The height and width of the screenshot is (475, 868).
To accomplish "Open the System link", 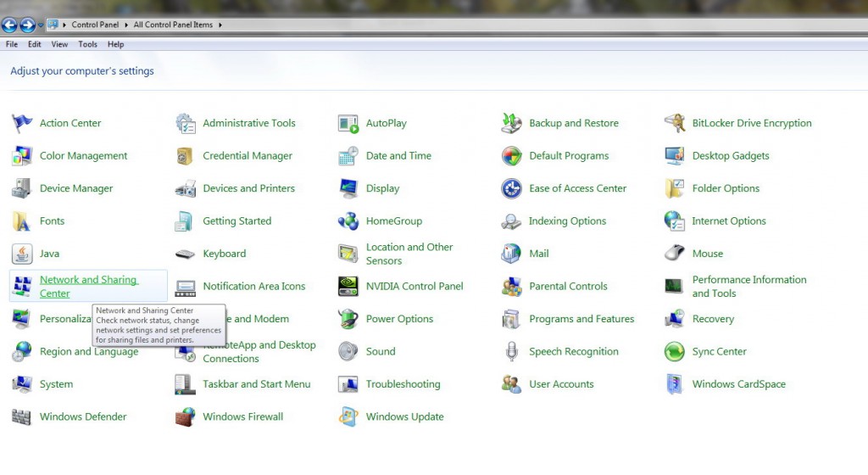I will click(x=56, y=384).
